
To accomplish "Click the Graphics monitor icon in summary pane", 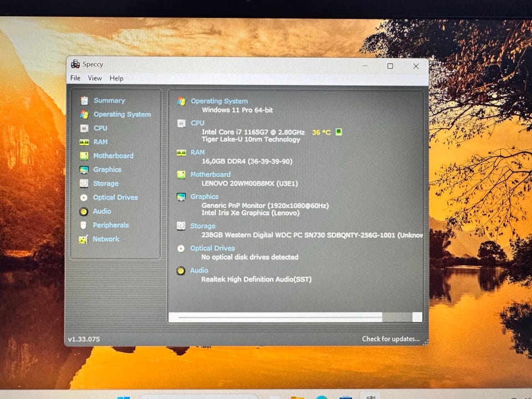I will point(181,196).
